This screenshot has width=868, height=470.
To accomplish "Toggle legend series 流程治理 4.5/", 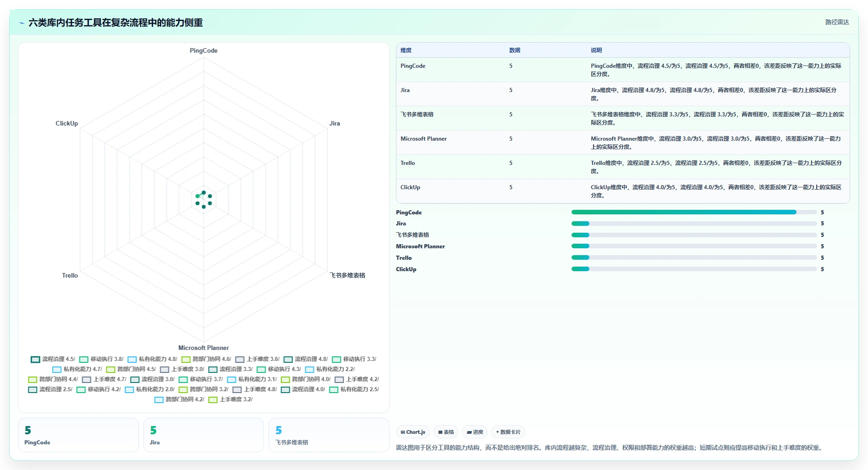I will coord(53,359).
